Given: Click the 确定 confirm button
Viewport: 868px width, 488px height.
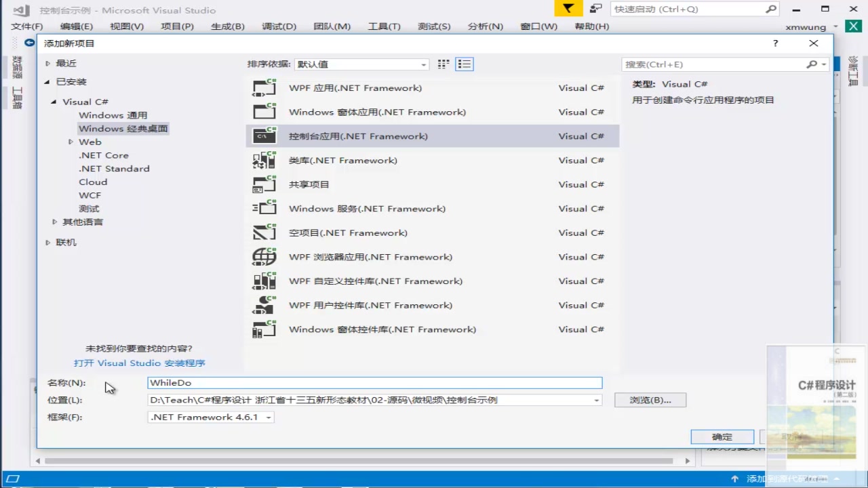Looking at the screenshot, I should [722, 436].
